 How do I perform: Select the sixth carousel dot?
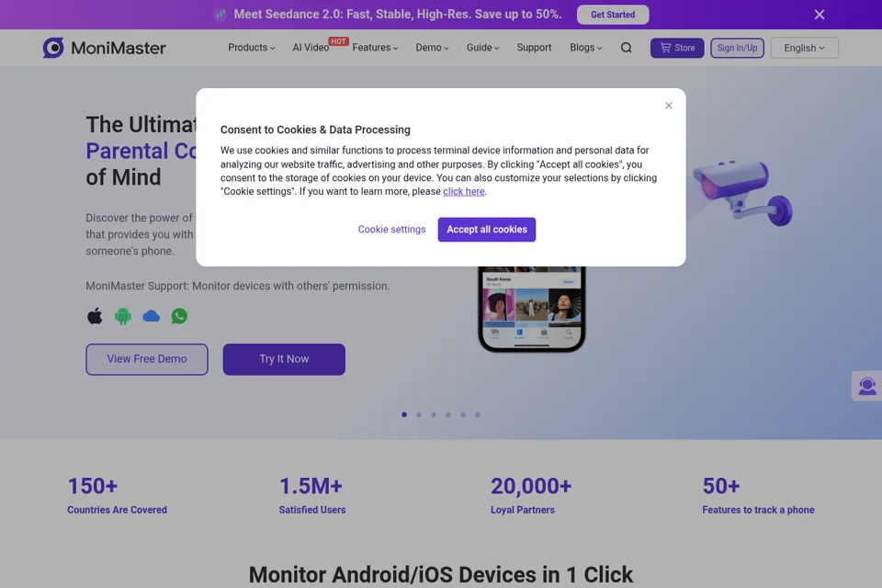coord(477,414)
